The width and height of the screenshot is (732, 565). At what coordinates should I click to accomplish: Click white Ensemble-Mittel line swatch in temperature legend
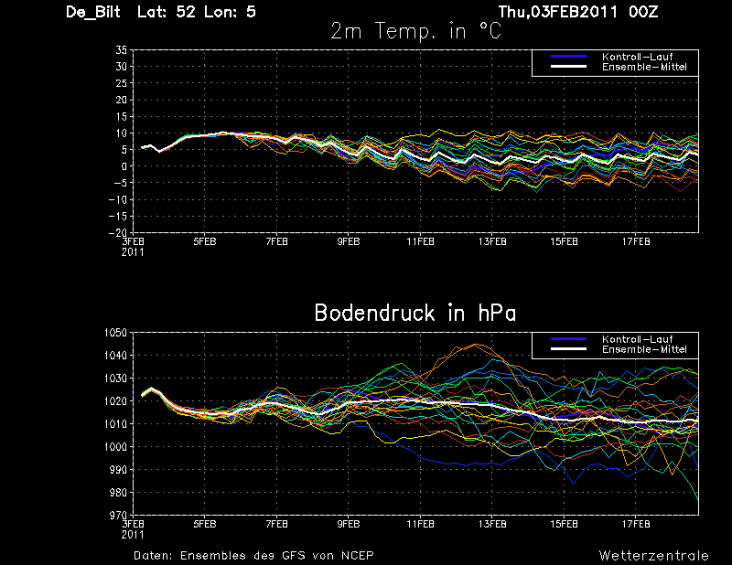point(569,66)
